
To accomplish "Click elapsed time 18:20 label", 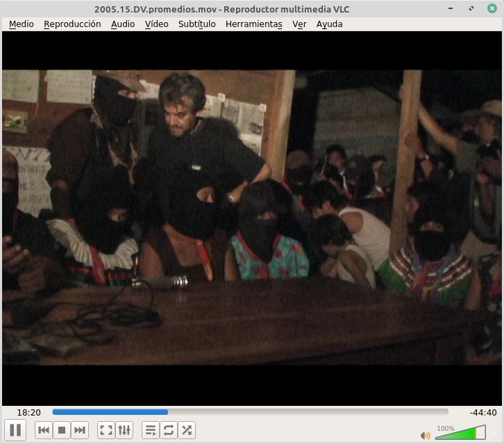I will point(29,413).
